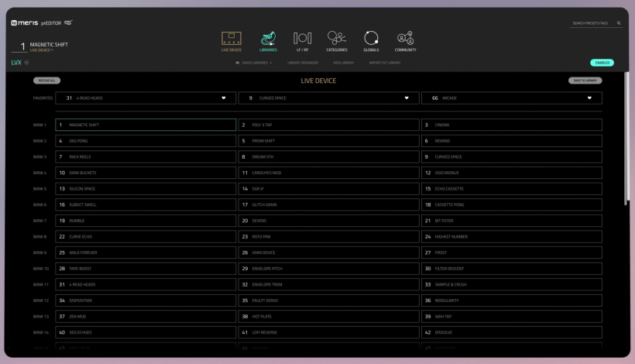Select preset 23 Roto Pan

(x=329, y=237)
